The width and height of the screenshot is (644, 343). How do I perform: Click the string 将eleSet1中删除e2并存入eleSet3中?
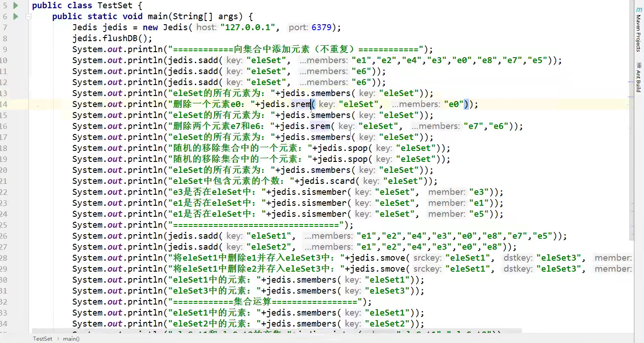(x=256, y=269)
